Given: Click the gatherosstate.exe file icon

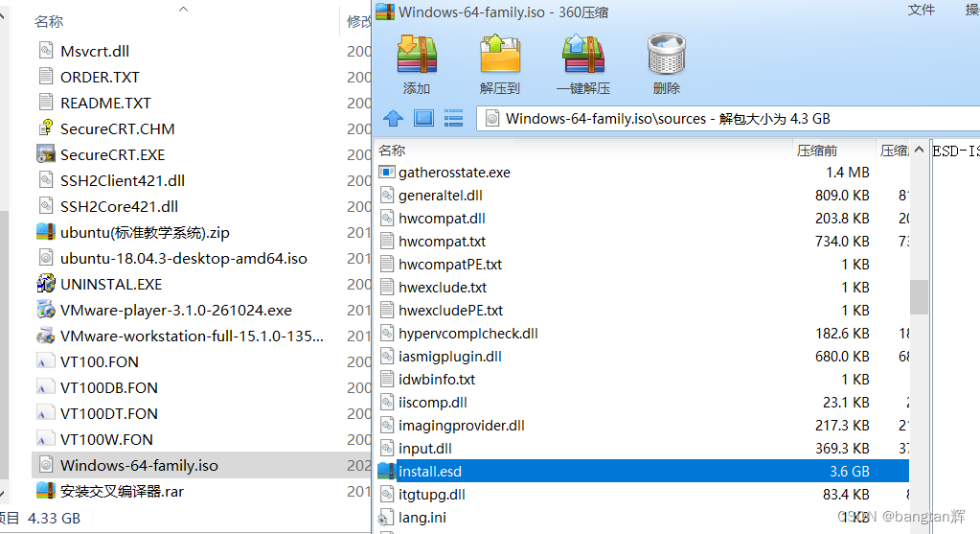Looking at the screenshot, I should coord(387,172).
